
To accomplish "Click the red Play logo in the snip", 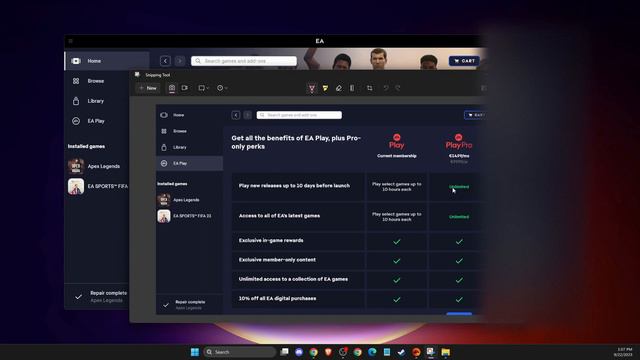I will (x=396, y=142).
